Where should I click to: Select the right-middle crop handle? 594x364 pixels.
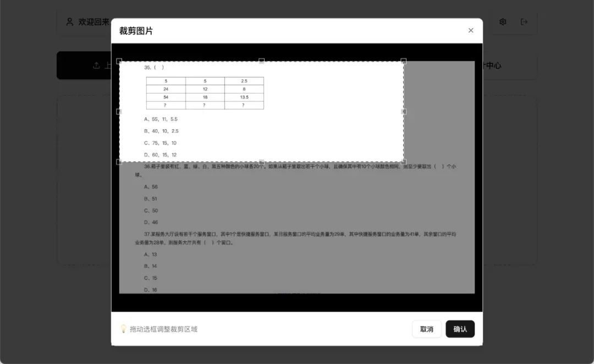coord(404,112)
